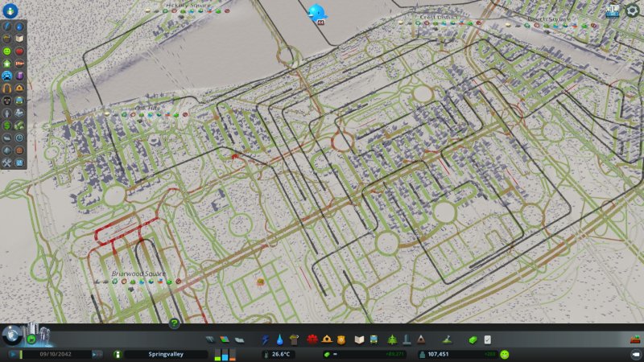The image size is (644, 362).
Task: Click the blue commercial demand bar
Action: click(x=225, y=355)
